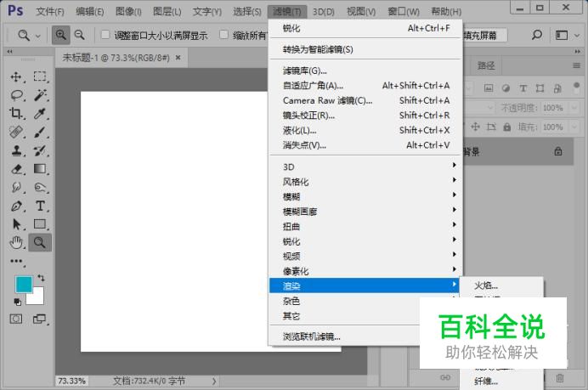Screen dimensions: 588x390
Task: Open the workspace layout switcher icon
Action: [562, 35]
